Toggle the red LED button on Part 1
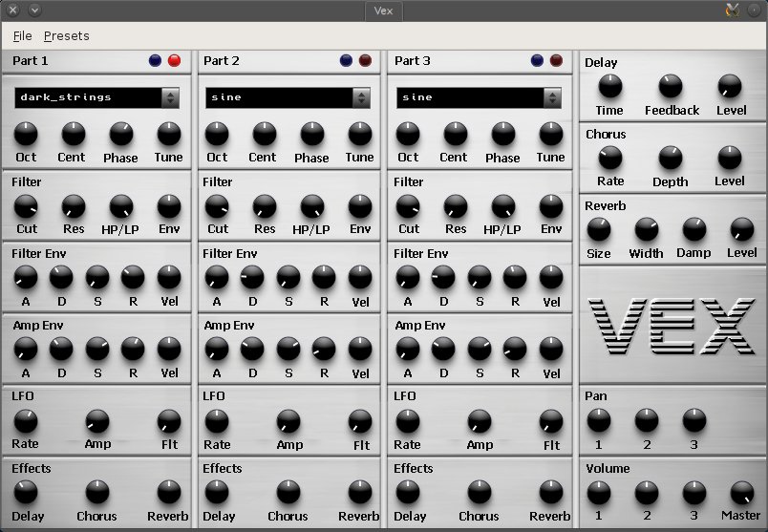 174,61
